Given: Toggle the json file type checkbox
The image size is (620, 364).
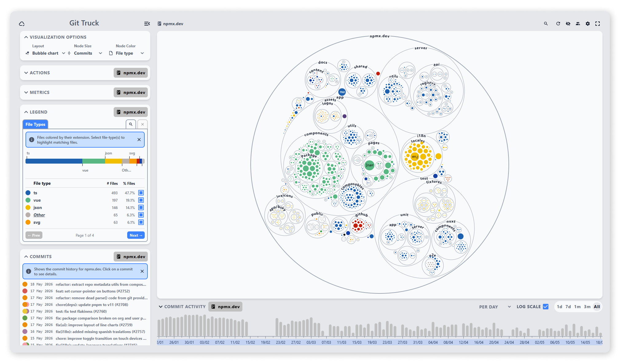Looking at the screenshot, I should (x=141, y=207).
